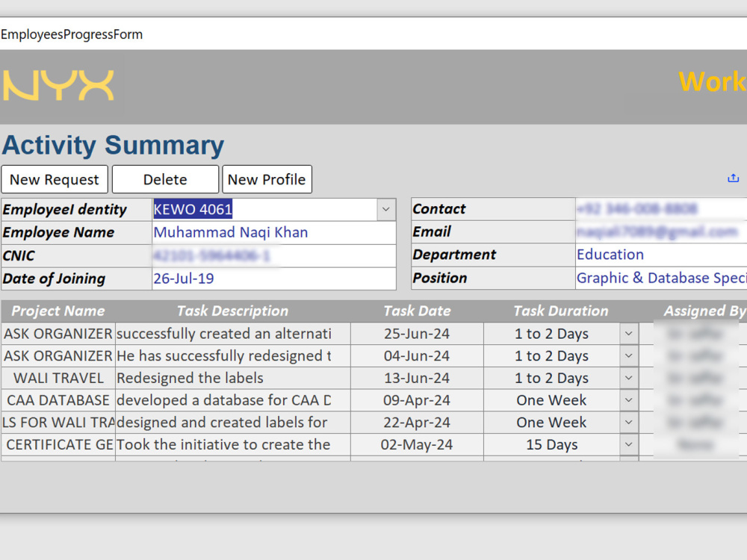Click the Position field
Screen dimensions: 747x560
pyautogui.click(x=661, y=278)
